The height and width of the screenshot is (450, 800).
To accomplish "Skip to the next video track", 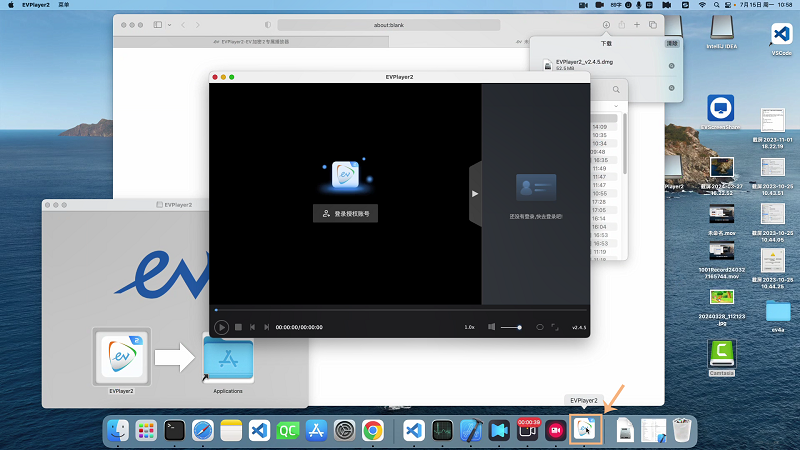I will click(266, 327).
